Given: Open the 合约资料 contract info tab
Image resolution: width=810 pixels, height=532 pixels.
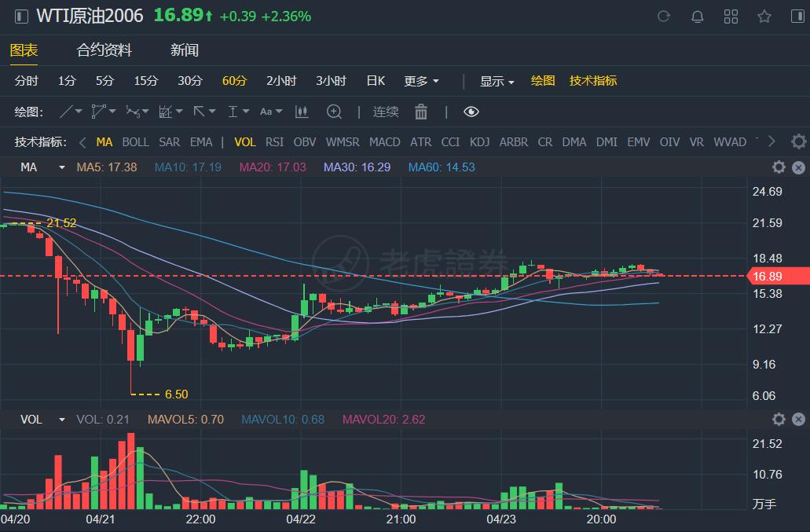Looking at the screenshot, I should point(104,49).
